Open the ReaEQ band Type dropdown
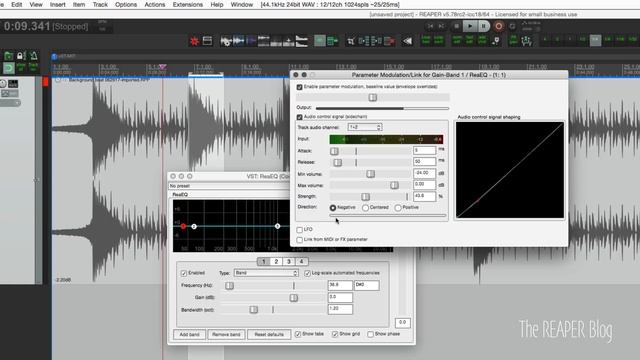 coord(266,273)
